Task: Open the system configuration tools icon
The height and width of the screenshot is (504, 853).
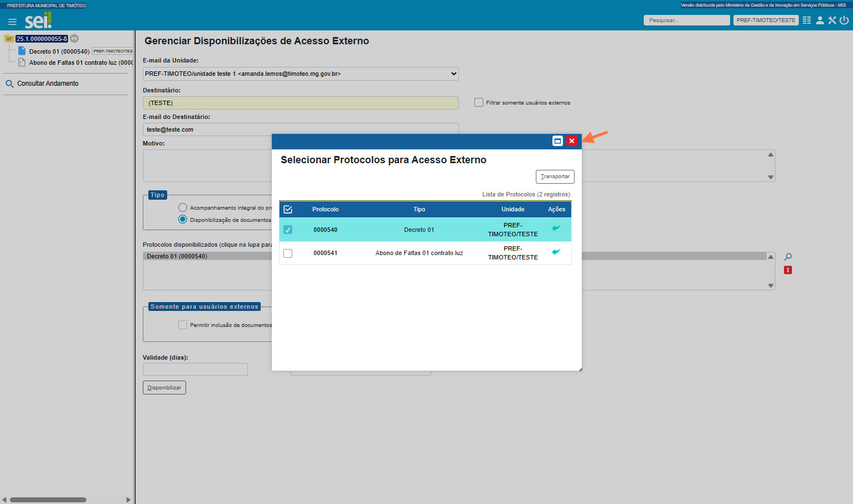Action: pyautogui.click(x=832, y=20)
